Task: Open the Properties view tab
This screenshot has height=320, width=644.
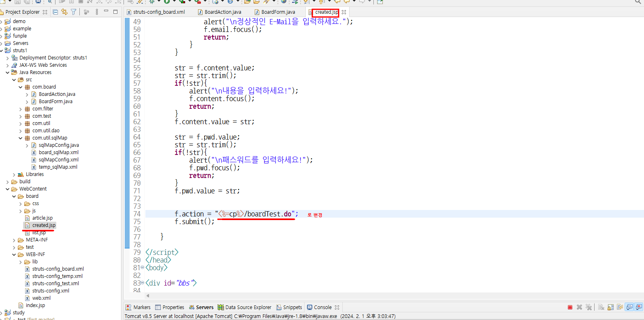Action: 170,307
